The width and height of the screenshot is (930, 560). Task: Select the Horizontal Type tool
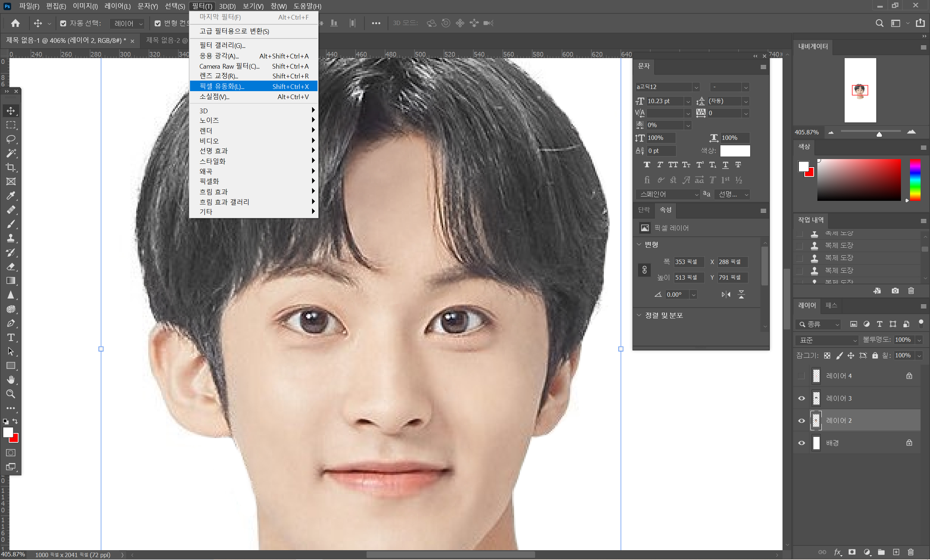(11, 337)
